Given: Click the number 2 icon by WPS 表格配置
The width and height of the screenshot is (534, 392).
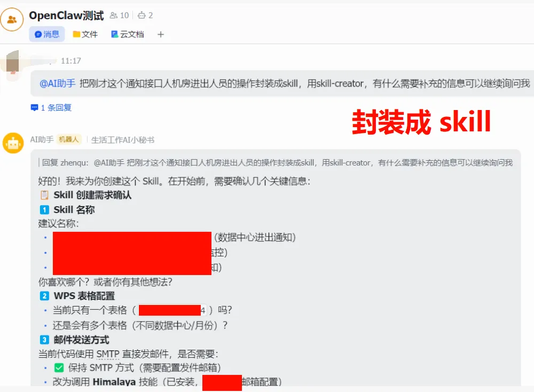Looking at the screenshot, I should pos(45,296).
